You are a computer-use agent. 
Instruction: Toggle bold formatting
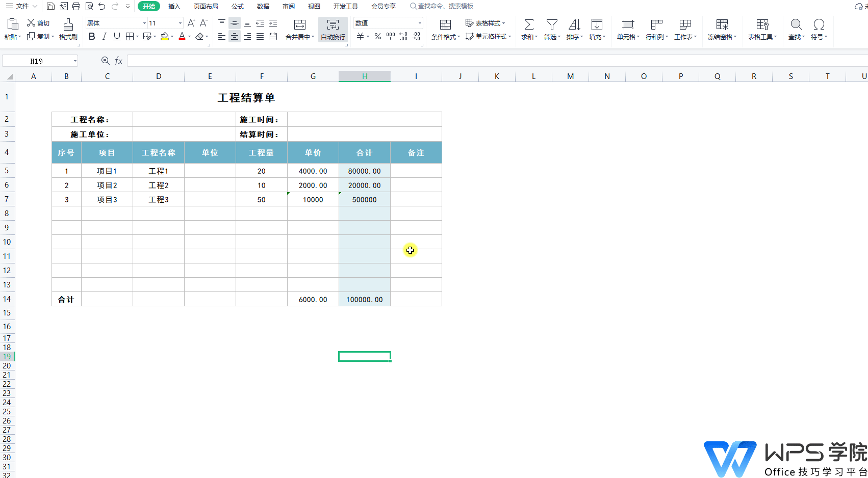pos(92,36)
